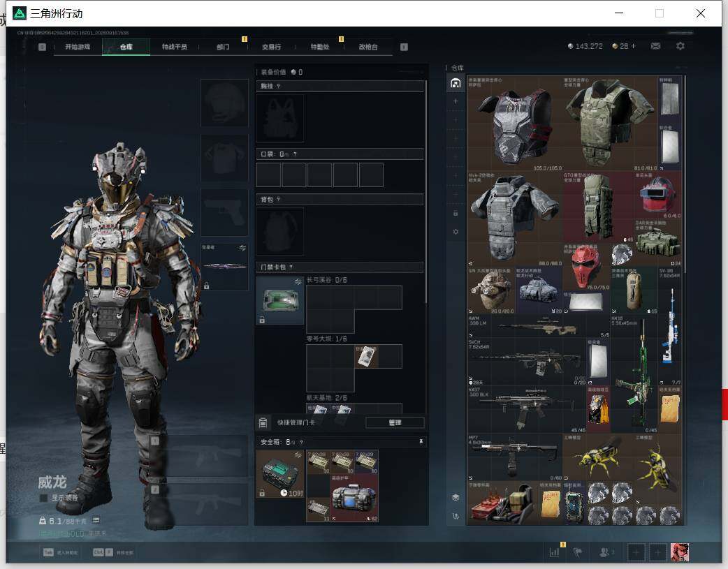Image resolution: width=728 pixels, height=569 pixels.
Task: Click the mail envelope icon
Action: [655, 46]
